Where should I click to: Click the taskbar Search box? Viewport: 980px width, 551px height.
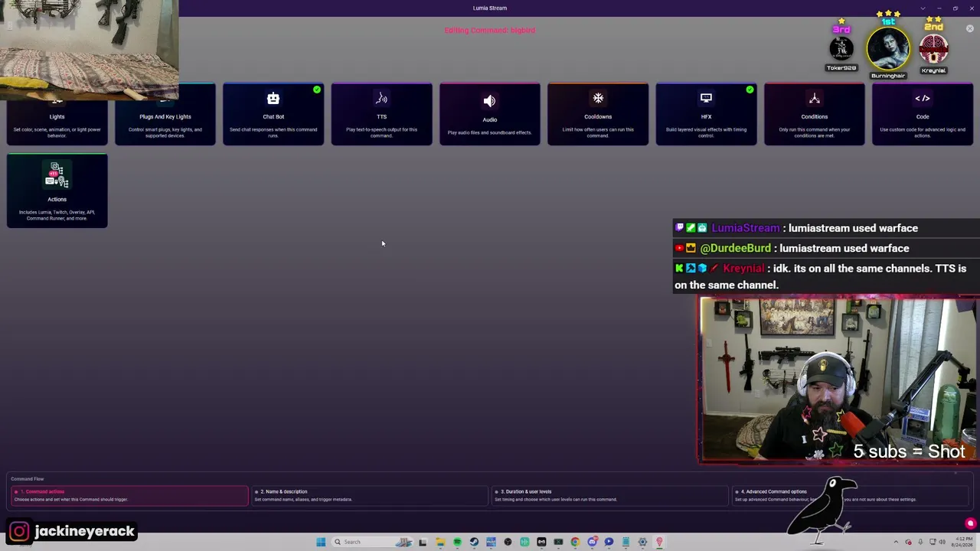372,542
